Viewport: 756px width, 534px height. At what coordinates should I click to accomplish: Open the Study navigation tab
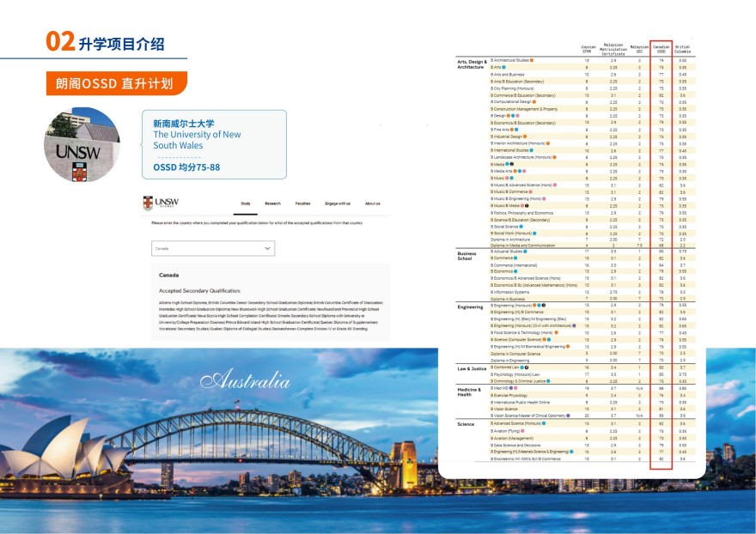(246, 203)
